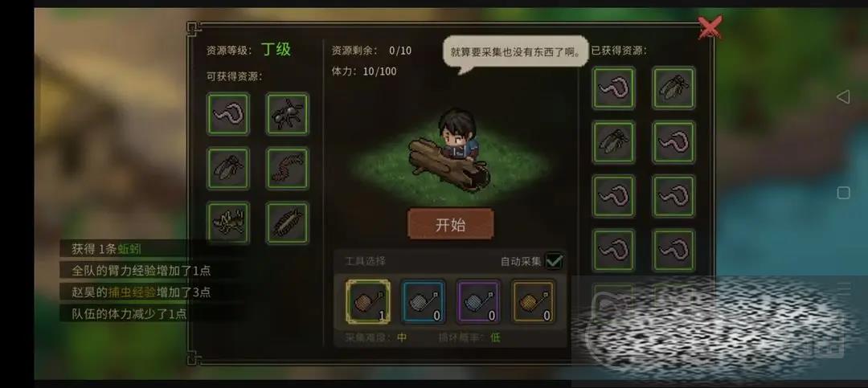Select the centipede resource icon
Image resolution: width=868 pixels, height=388 pixels.
tap(287, 168)
